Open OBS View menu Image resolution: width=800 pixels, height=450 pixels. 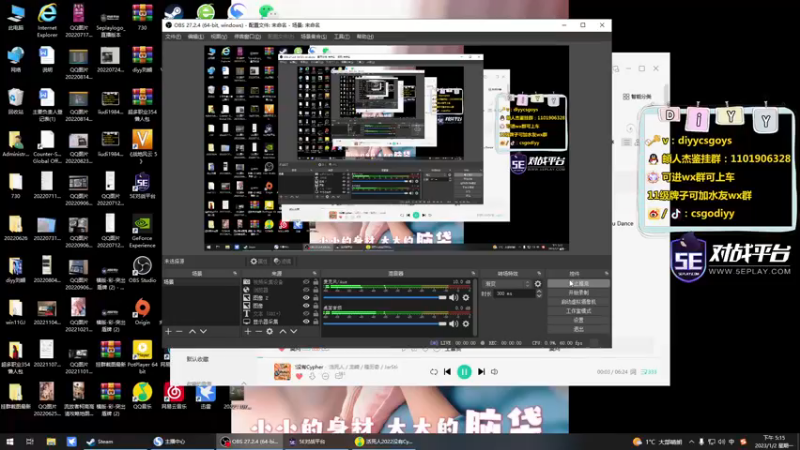tap(219, 37)
